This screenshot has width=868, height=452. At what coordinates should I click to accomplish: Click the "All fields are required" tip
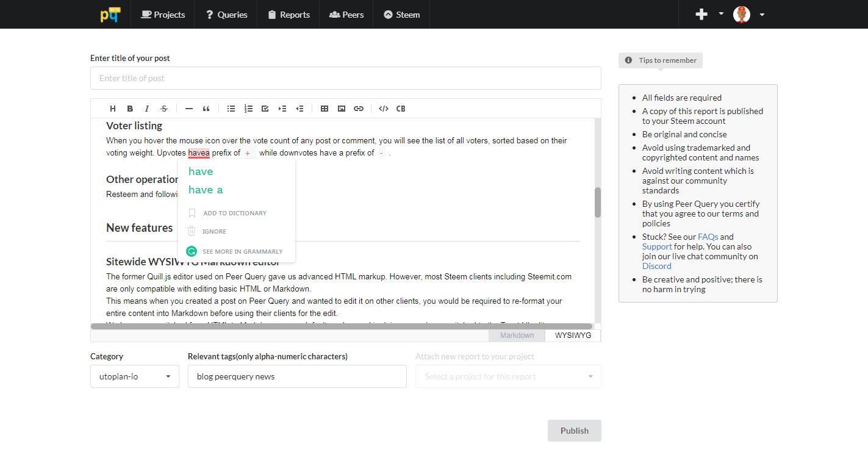[682, 98]
